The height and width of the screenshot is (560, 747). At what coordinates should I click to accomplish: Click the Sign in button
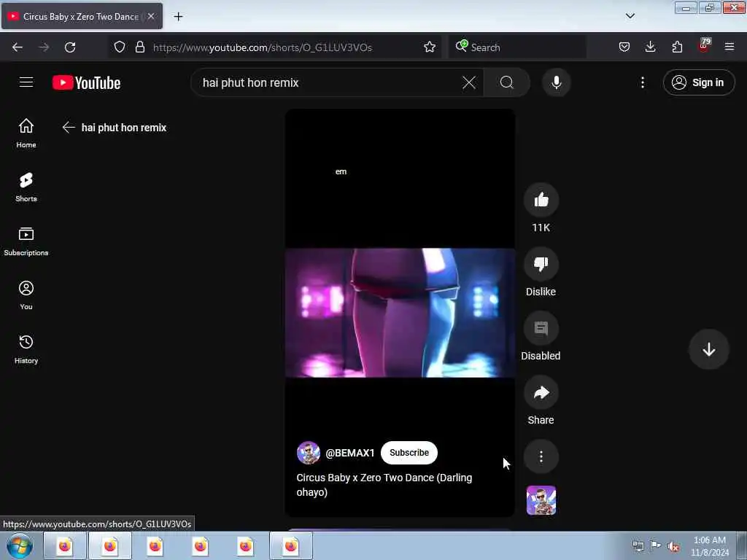[698, 82]
